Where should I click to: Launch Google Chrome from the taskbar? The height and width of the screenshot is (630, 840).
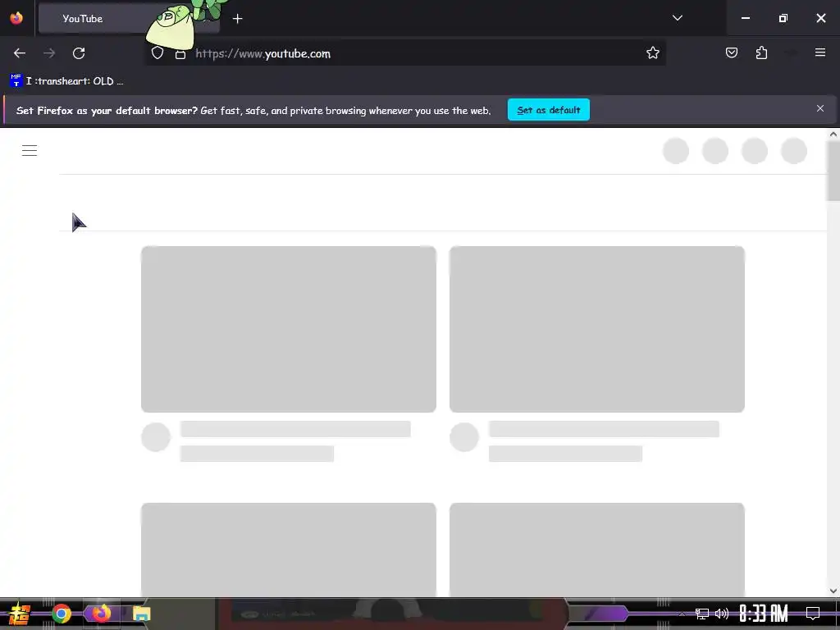[61, 614]
